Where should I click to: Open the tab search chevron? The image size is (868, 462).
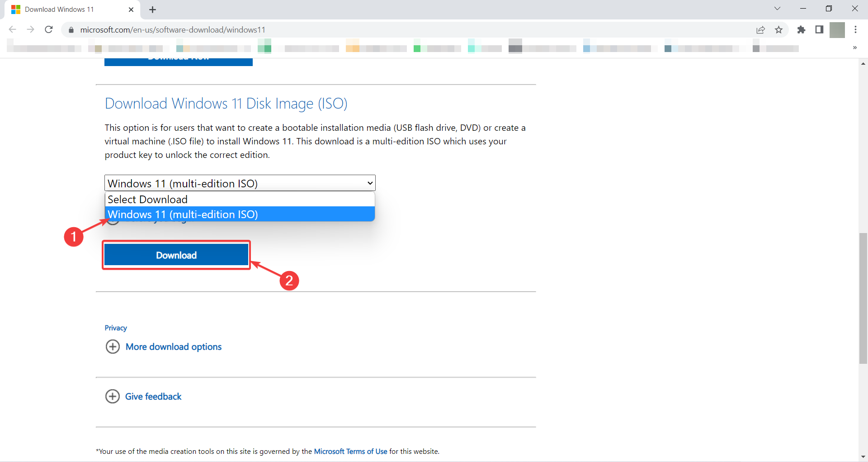(x=777, y=8)
